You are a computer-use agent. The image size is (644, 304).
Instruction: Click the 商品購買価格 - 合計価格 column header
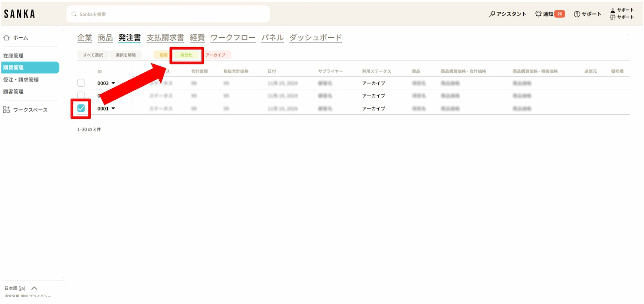[x=463, y=71]
